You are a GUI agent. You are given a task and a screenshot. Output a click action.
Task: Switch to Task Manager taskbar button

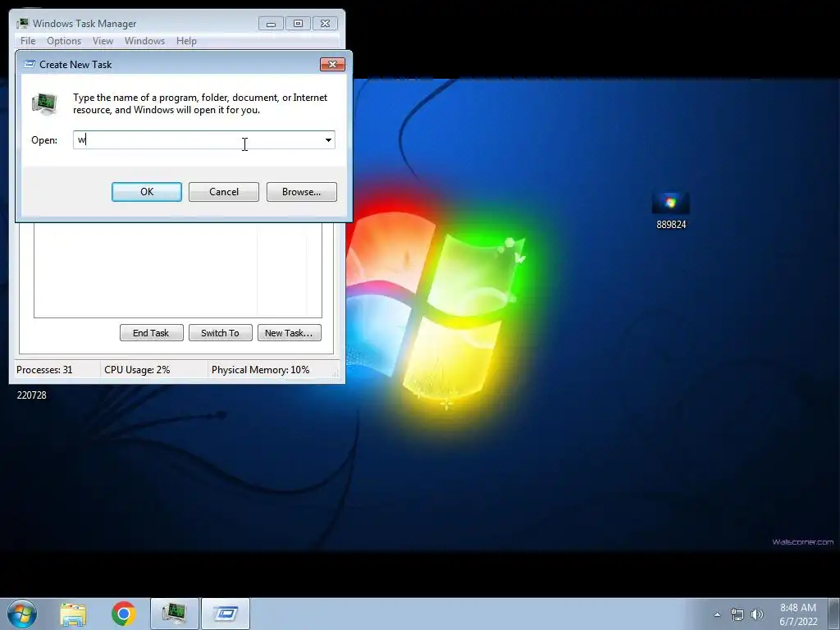click(175, 614)
